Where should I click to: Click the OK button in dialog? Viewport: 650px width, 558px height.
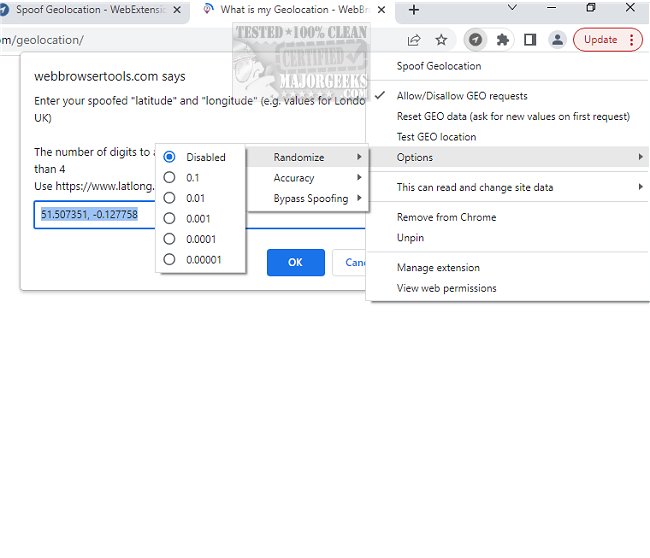296,262
